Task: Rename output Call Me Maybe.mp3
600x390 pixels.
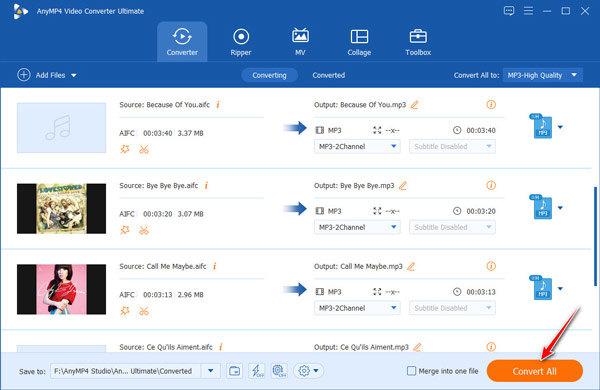Action: click(x=411, y=266)
